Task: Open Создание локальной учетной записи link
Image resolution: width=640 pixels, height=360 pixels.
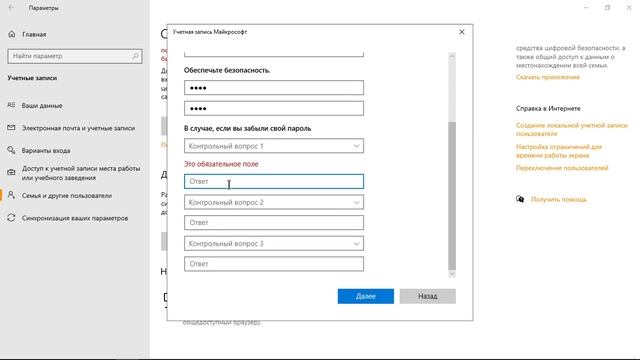Action: [571, 129]
